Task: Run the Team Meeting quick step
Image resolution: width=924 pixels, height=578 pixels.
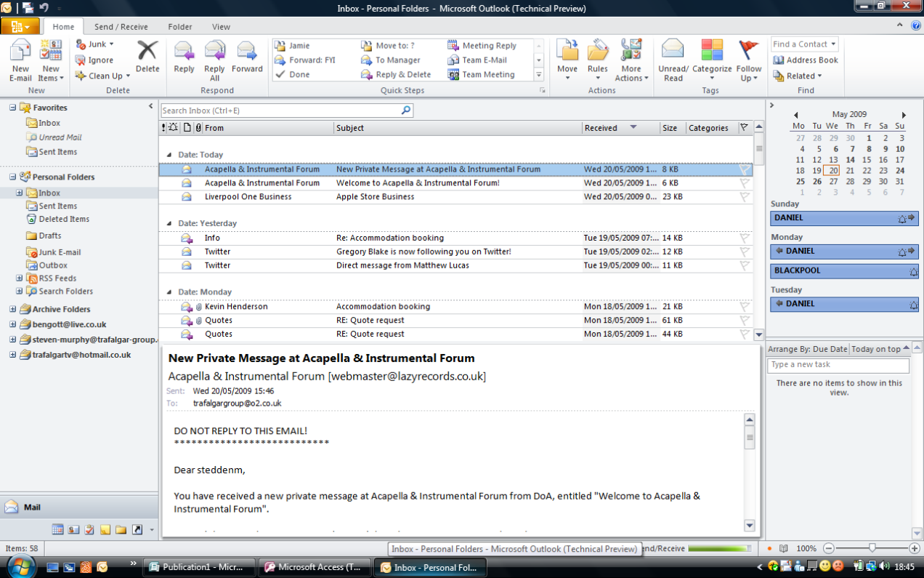Action: [481, 75]
